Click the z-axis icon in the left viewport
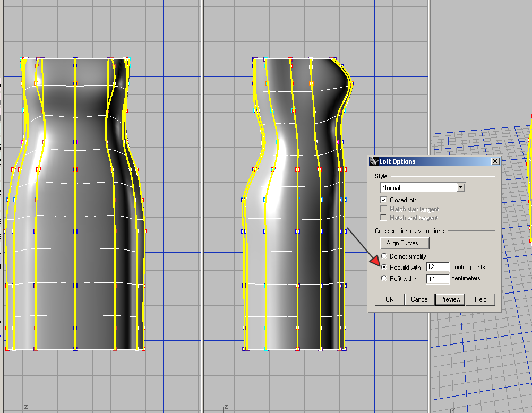This screenshot has height=413, width=532. (24, 408)
